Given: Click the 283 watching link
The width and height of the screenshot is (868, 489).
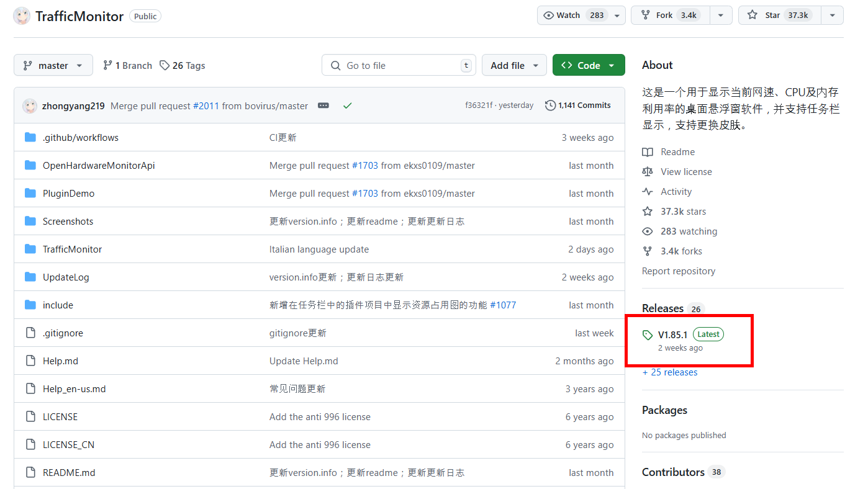Looking at the screenshot, I should click(x=689, y=231).
